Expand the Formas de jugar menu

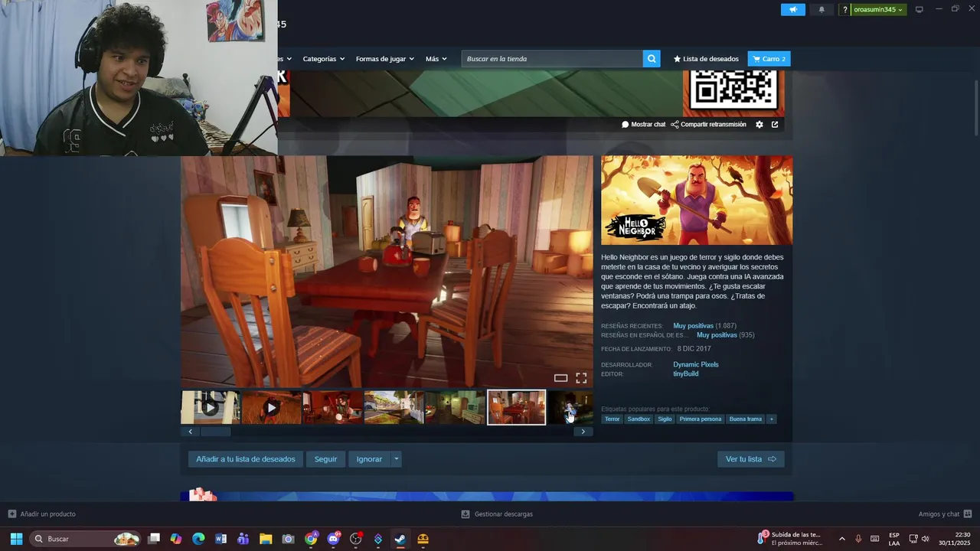pyautogui.click(x=385, y=59)
